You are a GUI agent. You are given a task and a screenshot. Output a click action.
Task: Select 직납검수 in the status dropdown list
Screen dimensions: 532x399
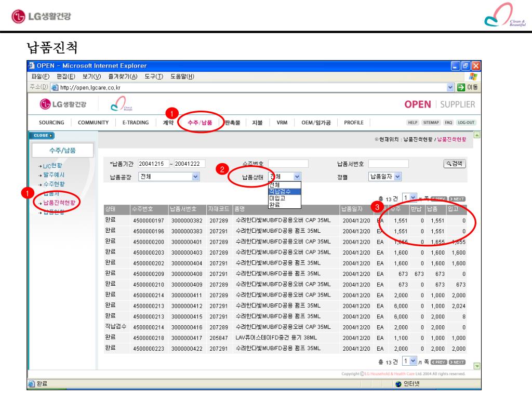coord(285,191)
